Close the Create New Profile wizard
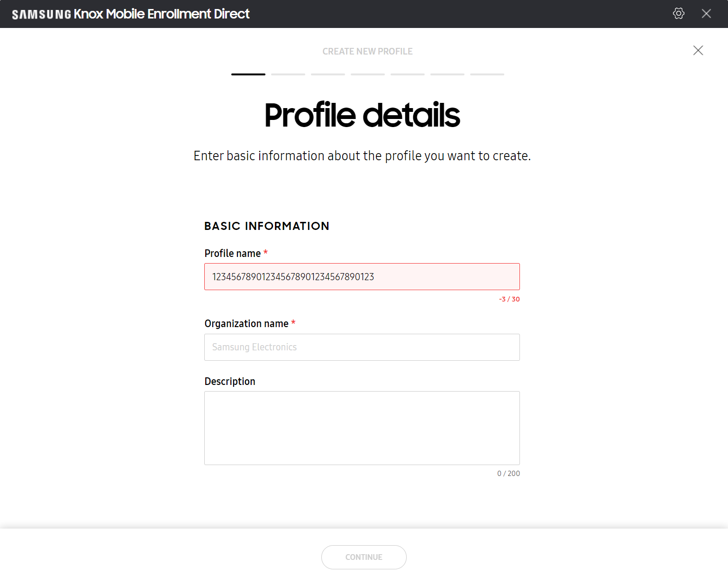 [698, 50]
